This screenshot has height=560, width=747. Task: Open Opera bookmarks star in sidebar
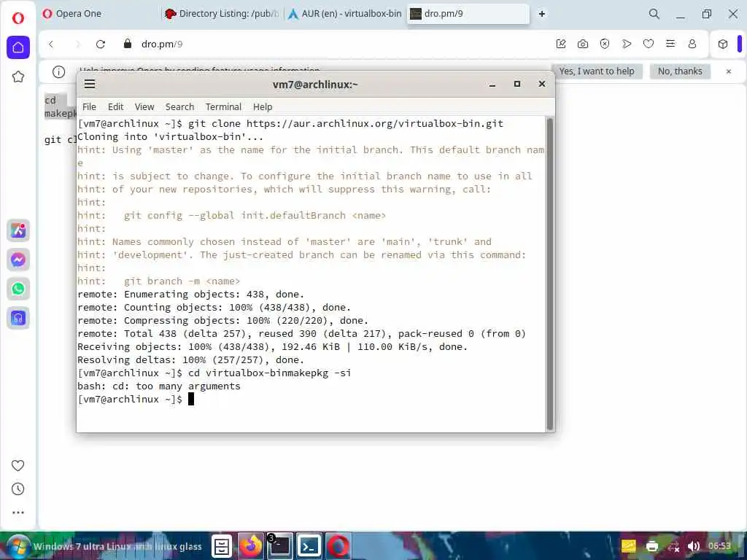coord(18,77)
